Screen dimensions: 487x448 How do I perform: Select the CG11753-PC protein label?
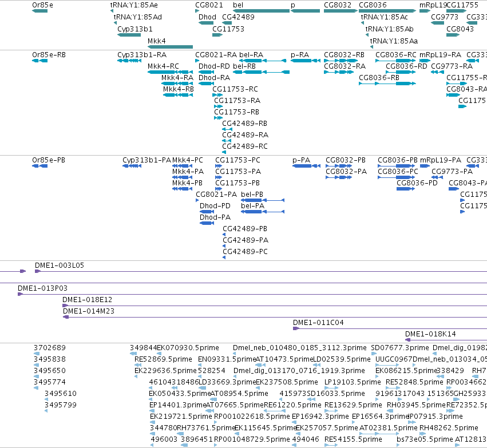click(238, 160)
